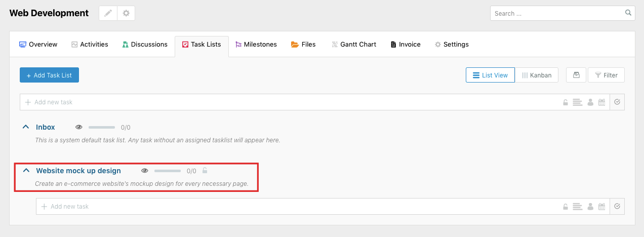The image size is (644, 237).
Task: Open the Gantt Chart tab
Action: click(x=354, y=45)
